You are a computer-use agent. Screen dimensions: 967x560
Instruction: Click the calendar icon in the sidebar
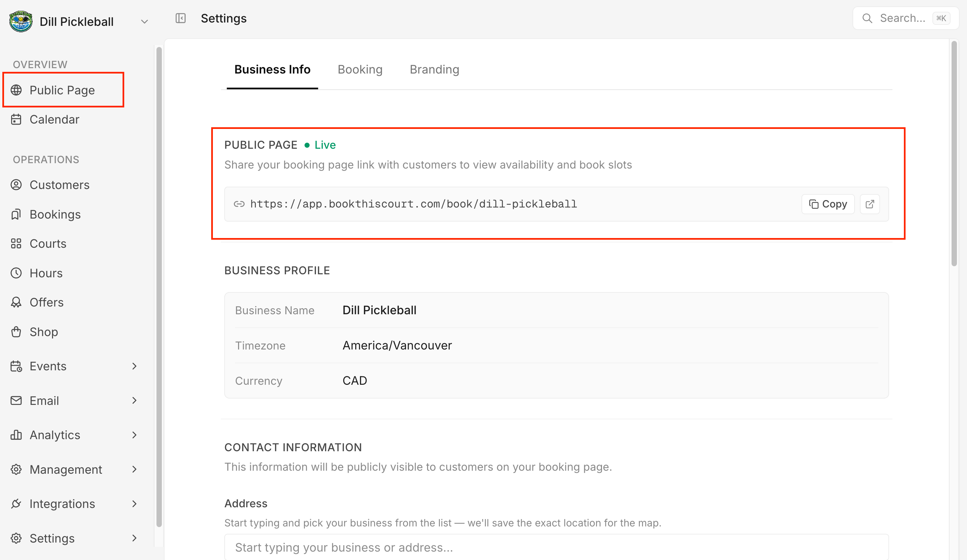coord(16,119)
